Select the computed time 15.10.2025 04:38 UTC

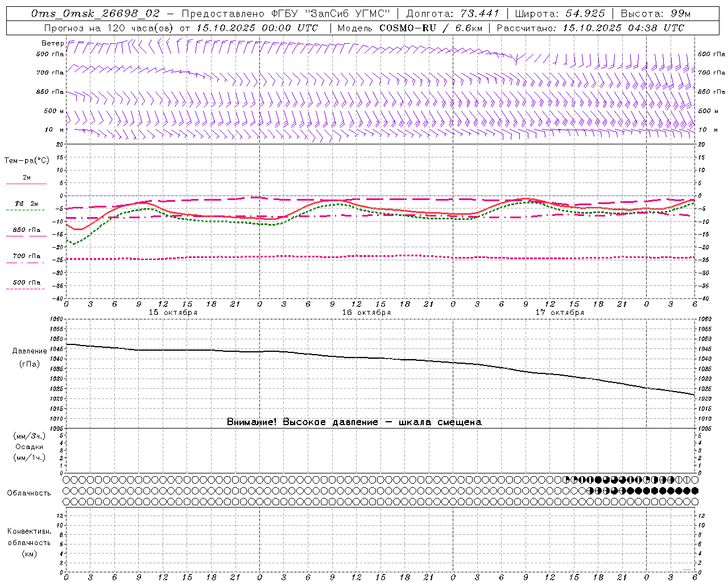coord(623,28)
